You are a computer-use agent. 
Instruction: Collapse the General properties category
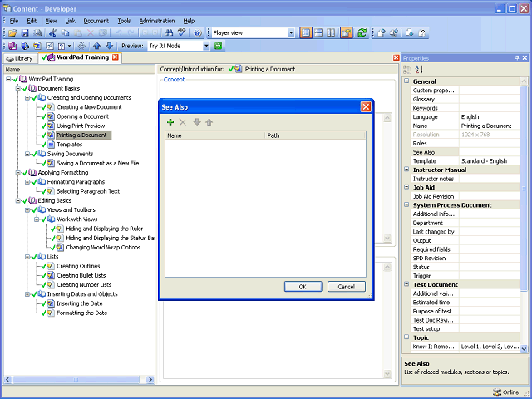coord(406,81)
